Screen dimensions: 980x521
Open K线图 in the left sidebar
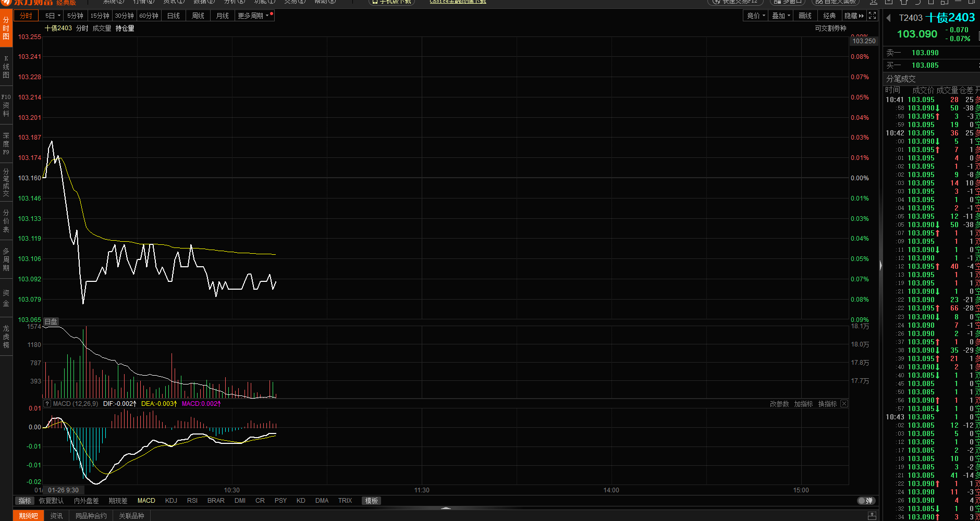pyautogui.click(x=6, y=67)
